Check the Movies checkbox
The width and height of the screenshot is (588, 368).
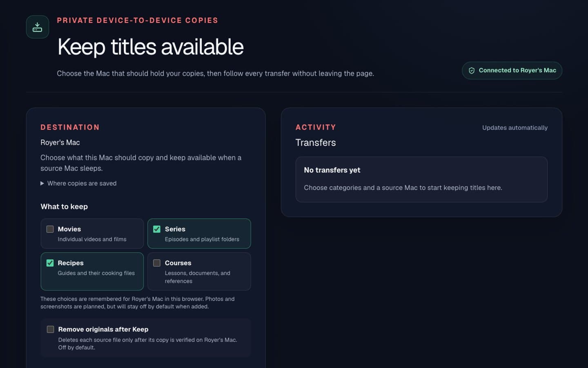click(x=50, y=229)
